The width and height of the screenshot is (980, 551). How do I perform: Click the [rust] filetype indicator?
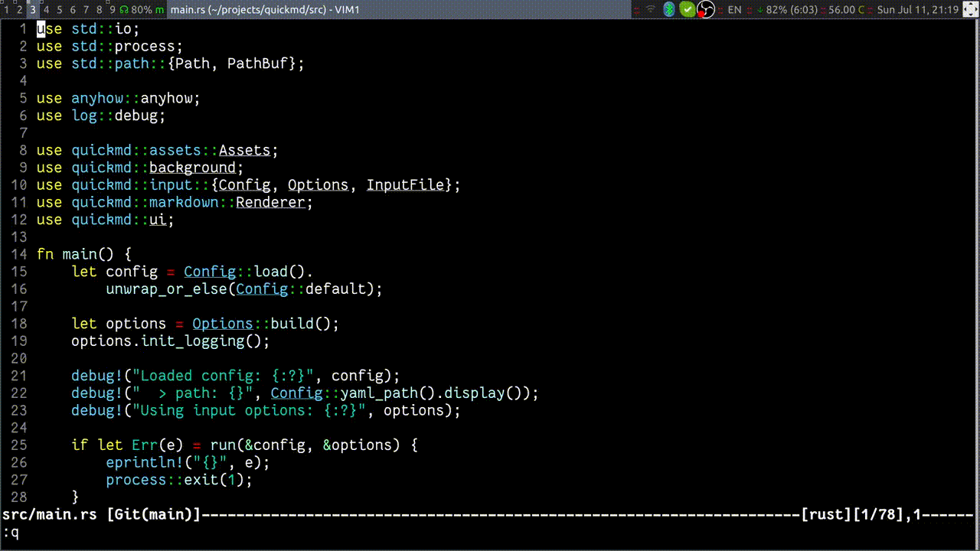826,515
